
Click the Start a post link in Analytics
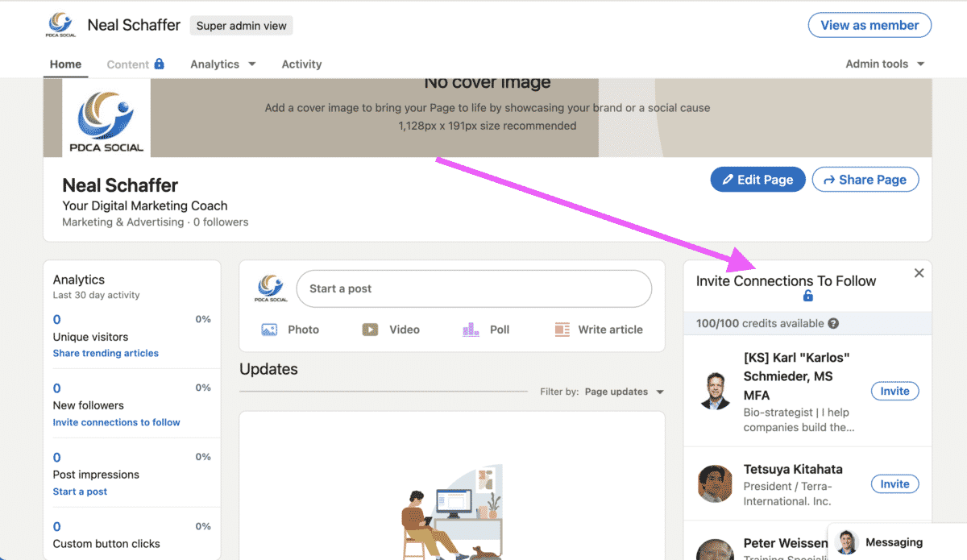click(x=80, y=492)
